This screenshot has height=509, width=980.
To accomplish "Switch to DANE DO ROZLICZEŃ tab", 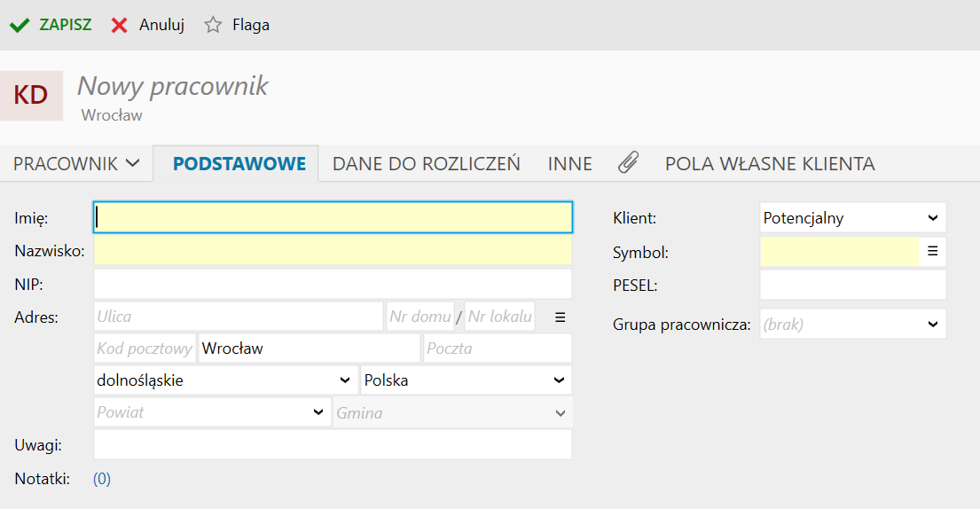I will click(x=427, y=164).
